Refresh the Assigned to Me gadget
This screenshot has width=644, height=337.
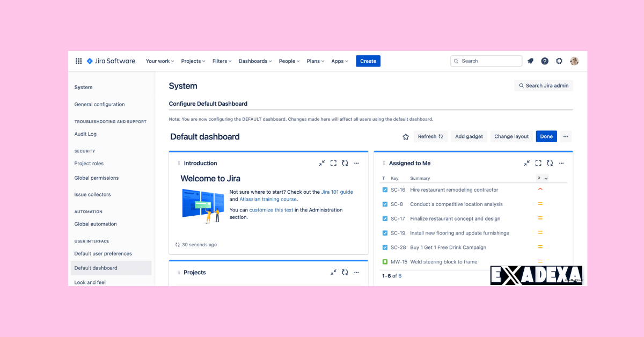550,163
